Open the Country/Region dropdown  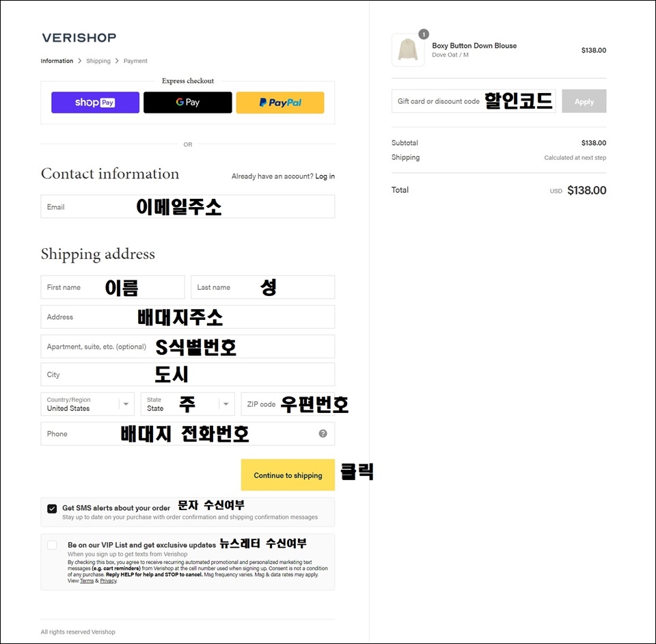point(87,404)
